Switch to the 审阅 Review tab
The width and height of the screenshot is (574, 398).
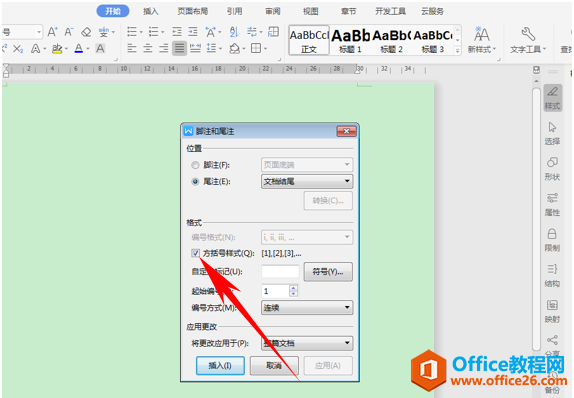[273, 11]
